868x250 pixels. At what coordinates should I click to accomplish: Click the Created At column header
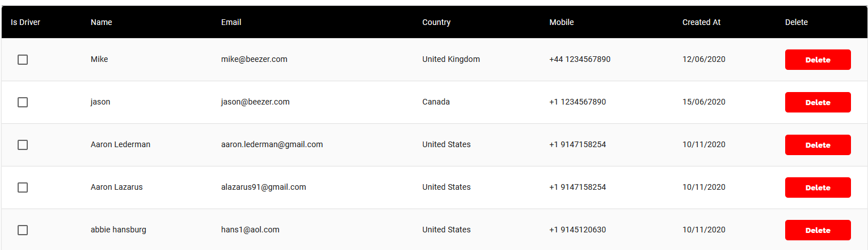701,22
